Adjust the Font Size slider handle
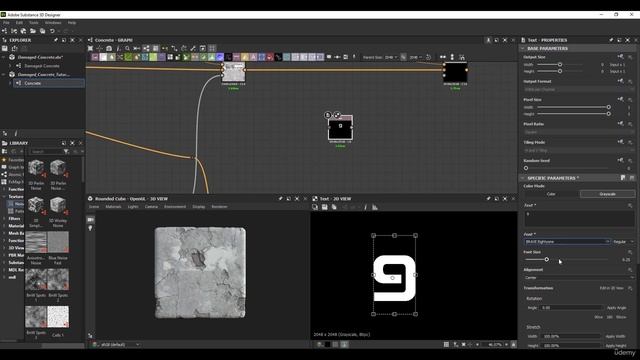640x360 pixels. point(547,260)
